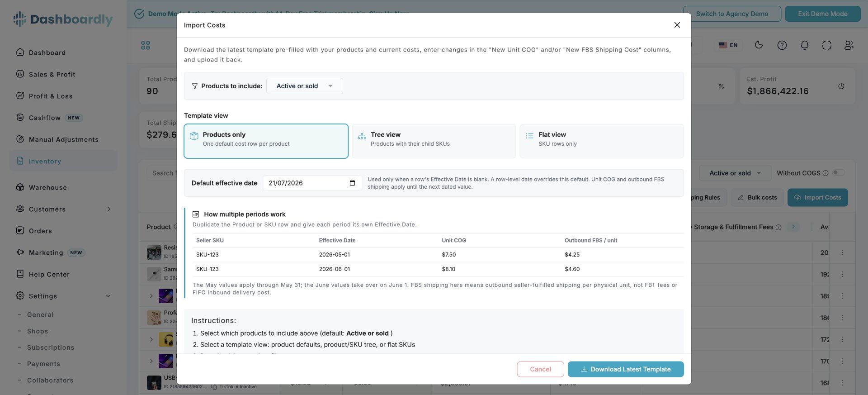Select the Products only template view
Image resolution: width=868 pixels, height=395 pixels.
[266, 141]
